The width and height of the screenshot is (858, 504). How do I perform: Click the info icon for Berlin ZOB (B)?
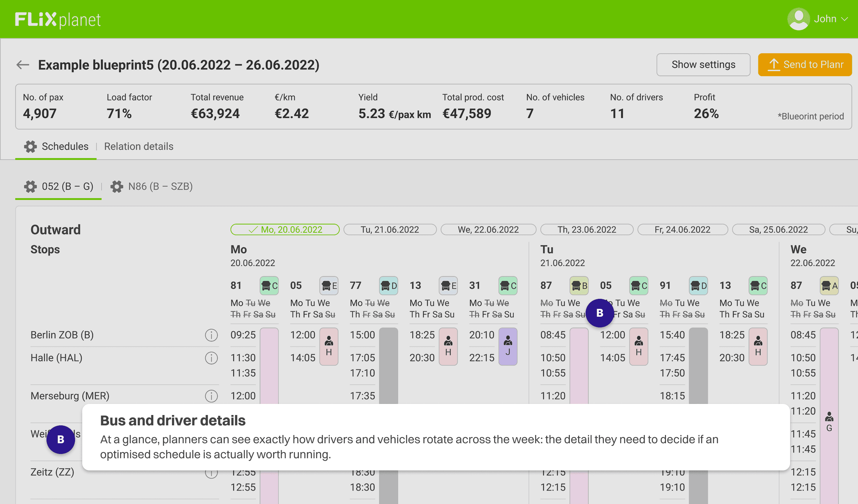(x=211, y=335)
